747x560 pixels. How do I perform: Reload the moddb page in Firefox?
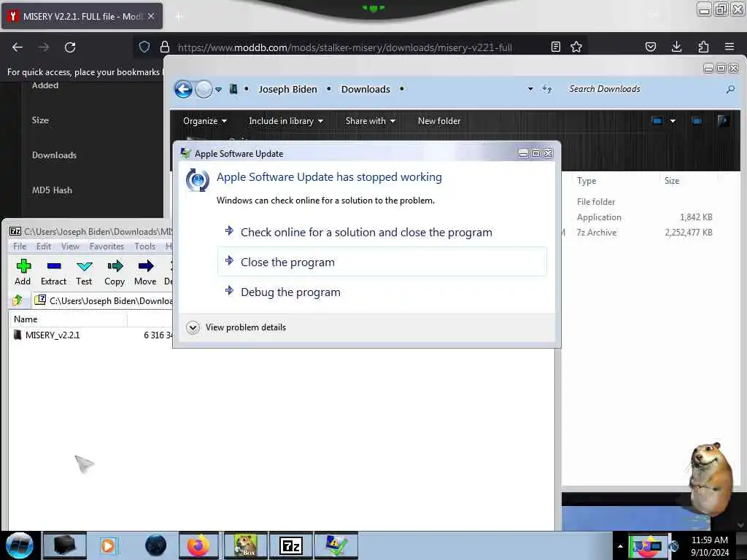point(70,47)
